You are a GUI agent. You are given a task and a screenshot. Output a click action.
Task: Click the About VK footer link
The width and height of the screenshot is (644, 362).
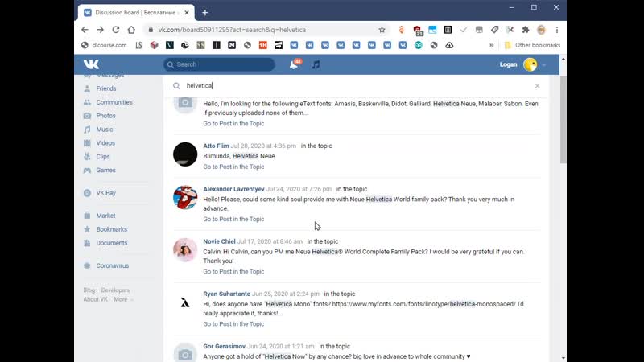(x=95, y=299)
